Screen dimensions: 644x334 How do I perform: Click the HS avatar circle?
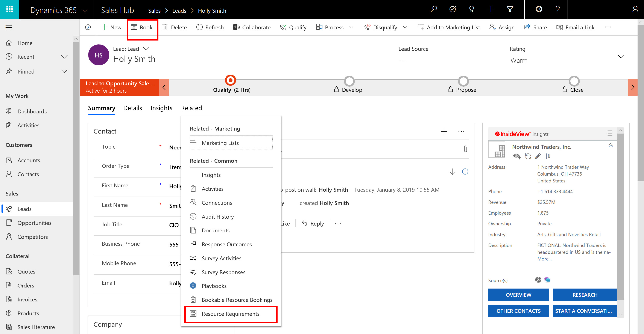coord(99,55)
